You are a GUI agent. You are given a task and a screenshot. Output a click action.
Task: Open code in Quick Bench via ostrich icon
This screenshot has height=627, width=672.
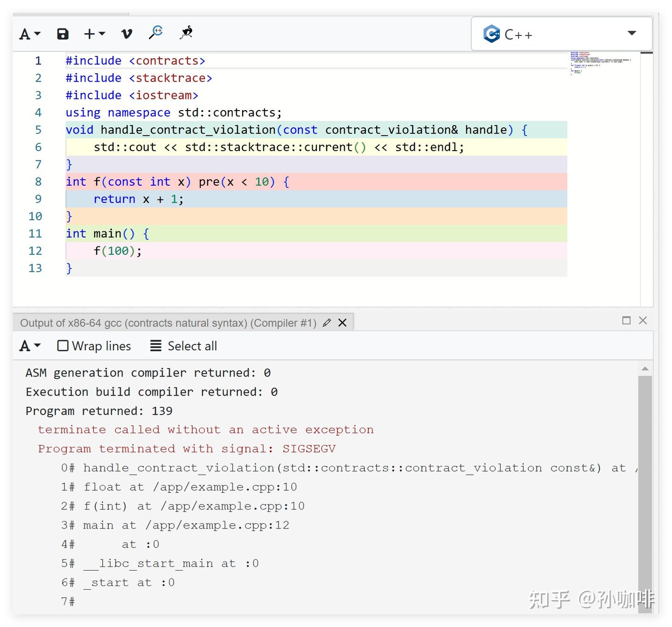[185, 33]
